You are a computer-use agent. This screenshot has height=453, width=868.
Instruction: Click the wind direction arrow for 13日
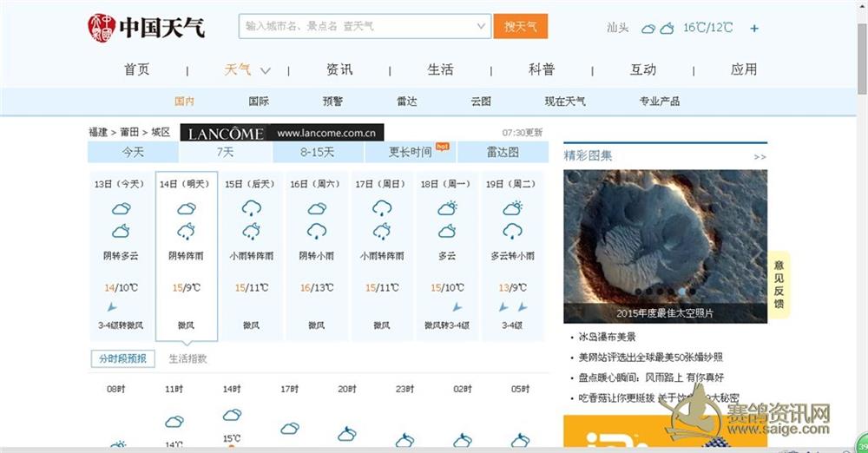(112, 307)
